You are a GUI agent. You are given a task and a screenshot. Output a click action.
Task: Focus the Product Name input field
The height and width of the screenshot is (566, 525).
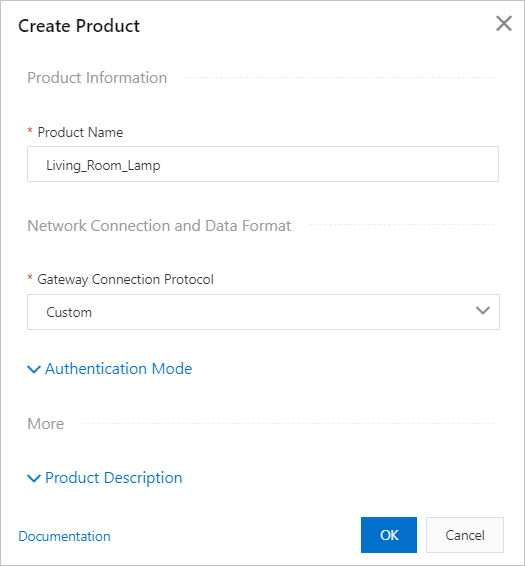pyautogui.click(x=263, y=164)
